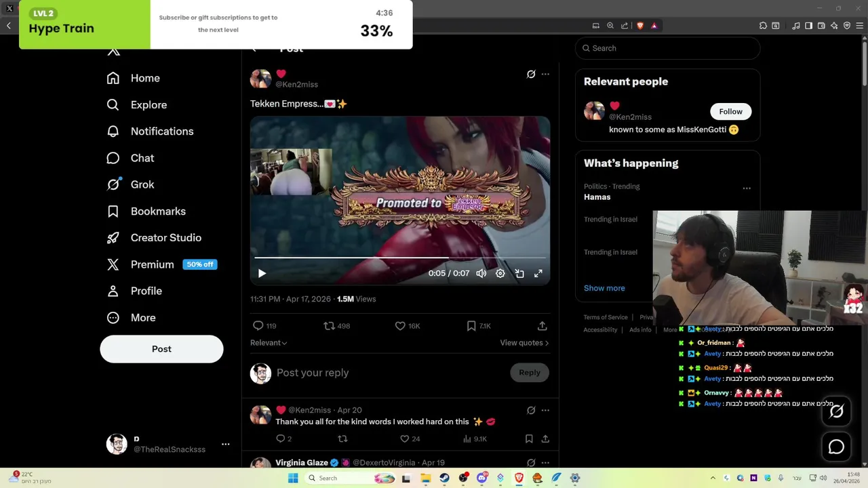
Task: Click the 9.1K views analytics icon
Action: click(x=467, y=439)
